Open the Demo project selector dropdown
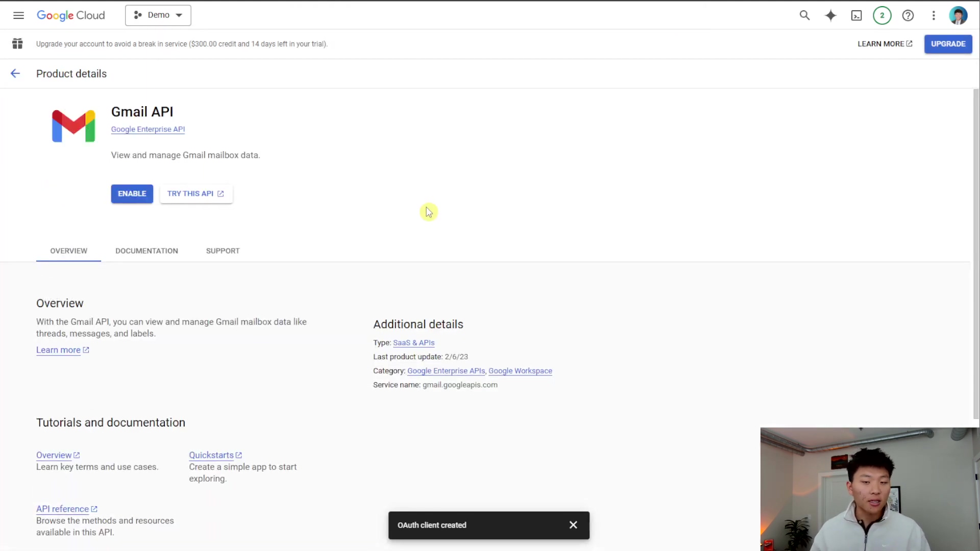This screenshot has height=551, width=980. 158,15
